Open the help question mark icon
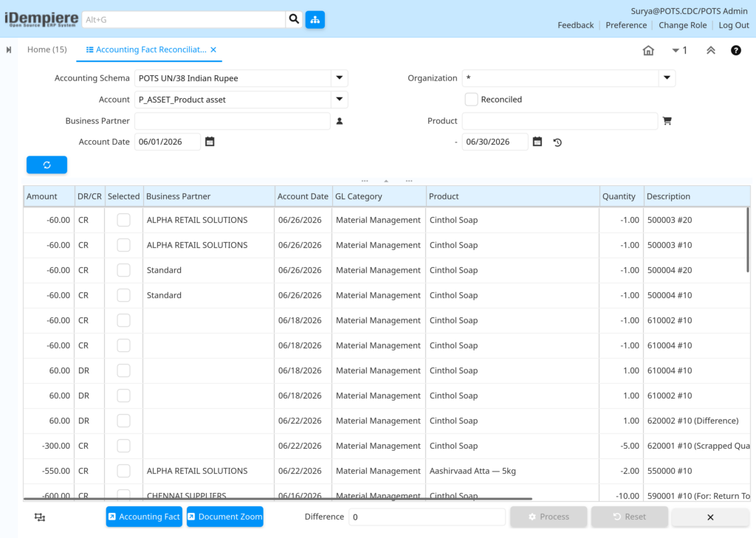Viewport: 756px width, 538px height. pyautogui.click(x=736, y=50)
